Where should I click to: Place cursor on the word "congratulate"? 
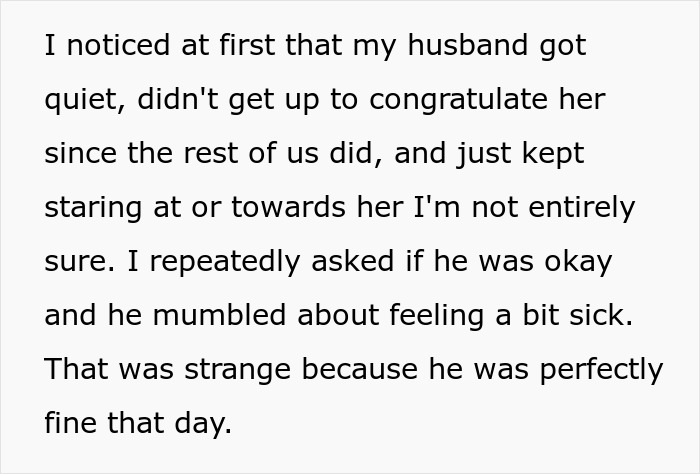point(458,100)
